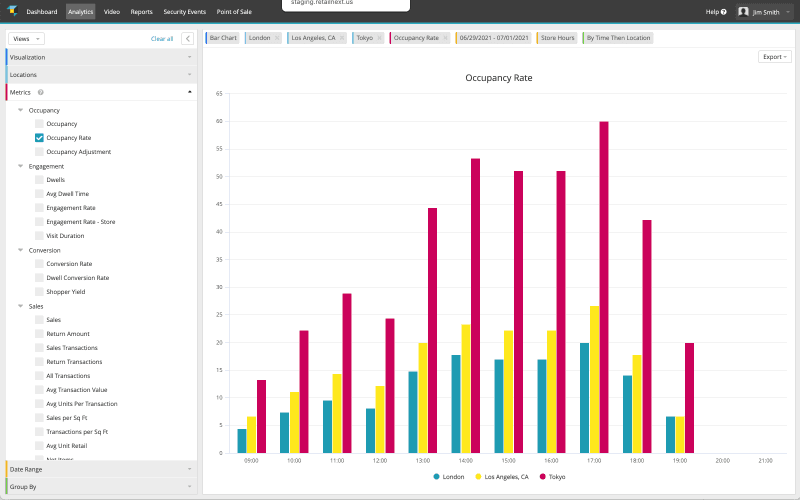The width and height of the screenshot is (800, 500).
Task: Expand the Visualization panel section
Action: click(100, 57)
